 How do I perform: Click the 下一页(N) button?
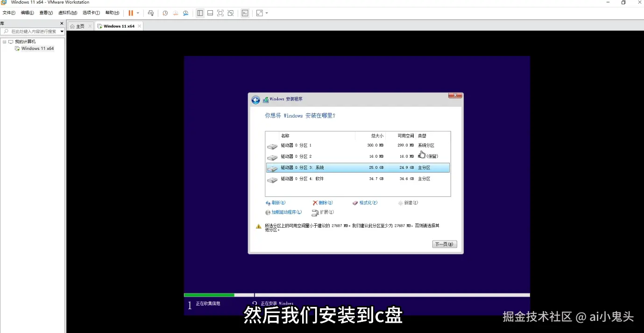click(x=445, y=244)
